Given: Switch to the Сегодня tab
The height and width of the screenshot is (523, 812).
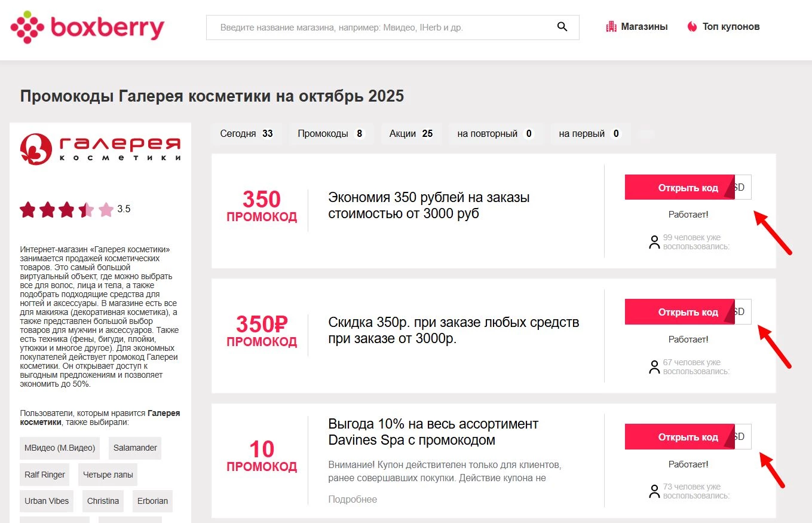Looking at the screenshot, I should (246, 134).
